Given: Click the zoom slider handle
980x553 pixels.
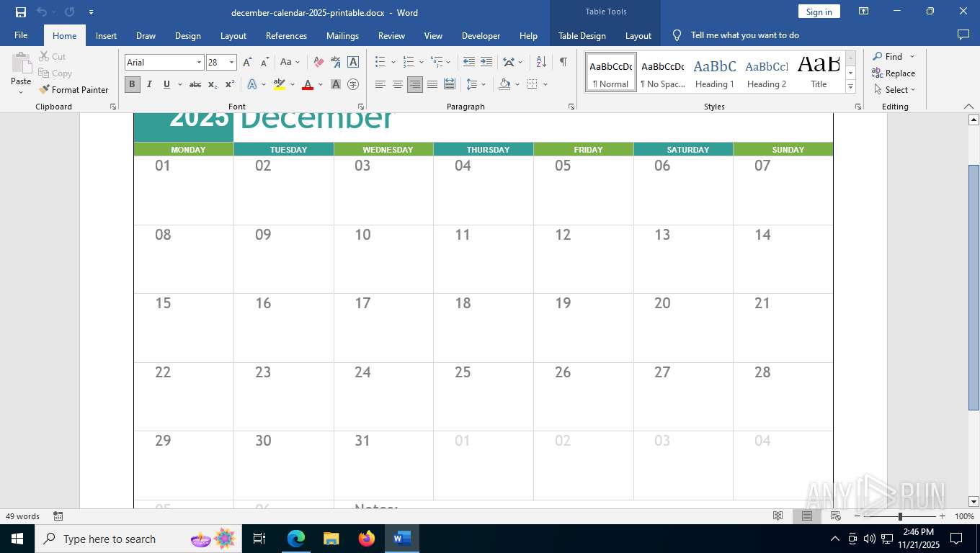Looking at the screenshot, I should coord(899,516).
